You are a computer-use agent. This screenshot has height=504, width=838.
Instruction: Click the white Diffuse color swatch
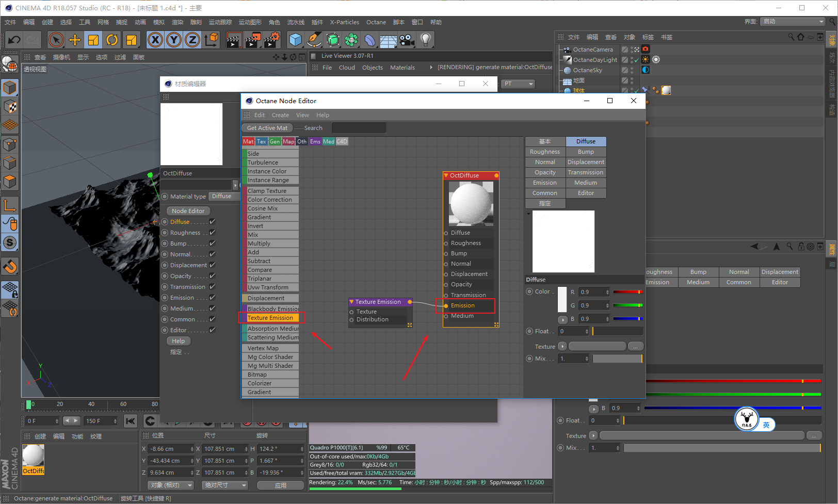[x=562, y=299]
